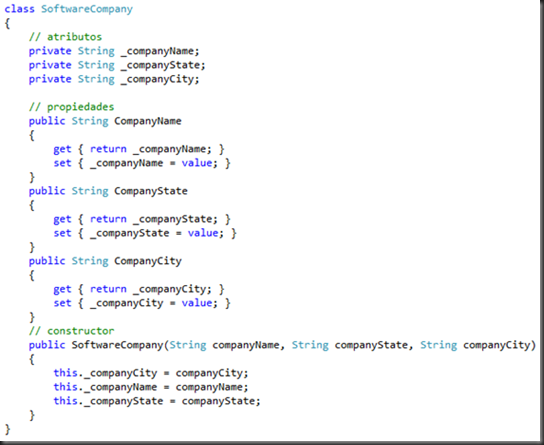
Task: Click the get accessor returning _companyCity
Action: [139, 289]
